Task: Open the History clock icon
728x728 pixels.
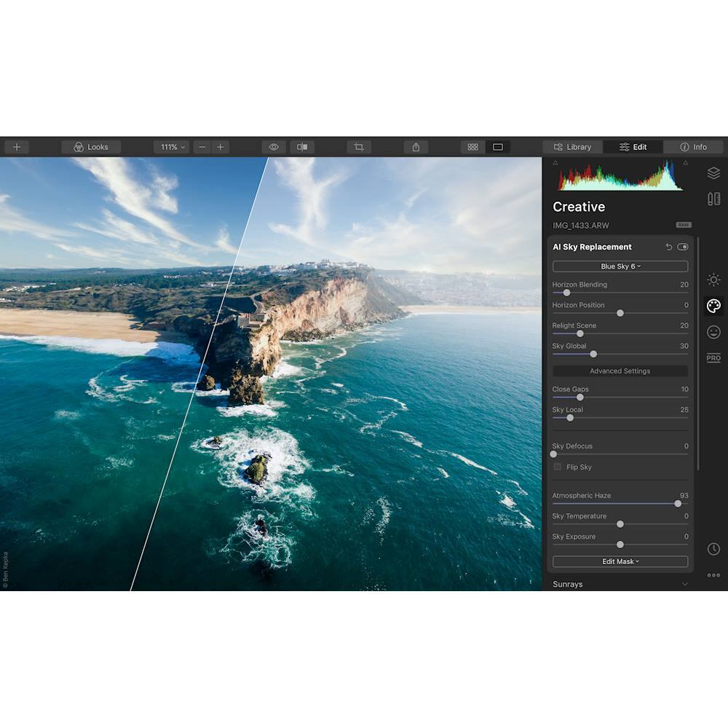Action: pos(713,549)
